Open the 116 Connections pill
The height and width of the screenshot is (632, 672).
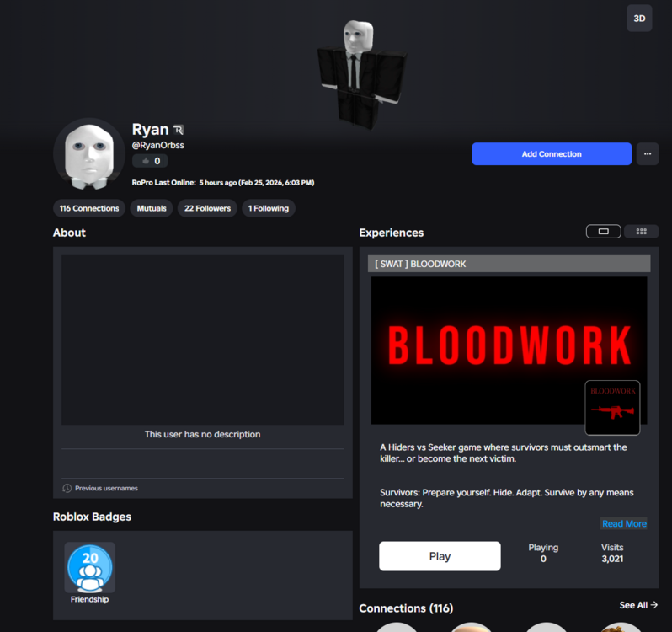pos(89,208)
